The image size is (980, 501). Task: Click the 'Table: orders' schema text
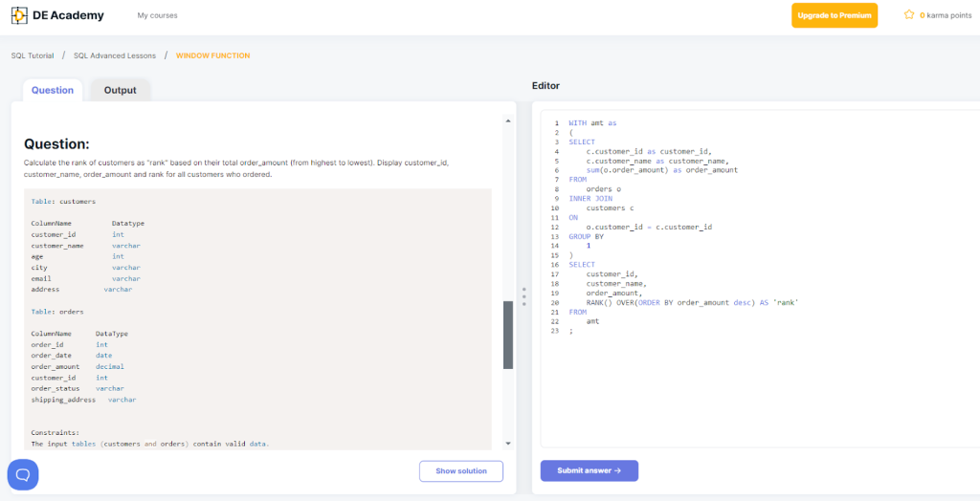click(x=57, y=312)
